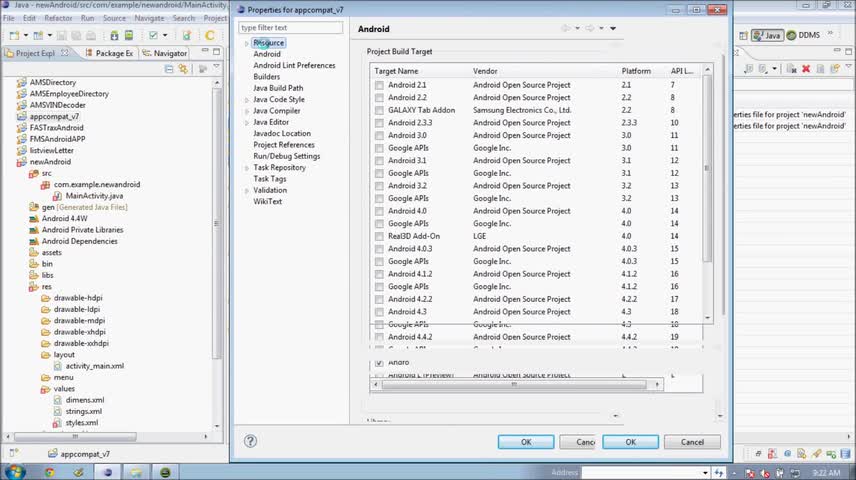Viewport: 856px width, 480px height.
Task: Click the New Android XML file icon
Action: (x=187, y=35)
